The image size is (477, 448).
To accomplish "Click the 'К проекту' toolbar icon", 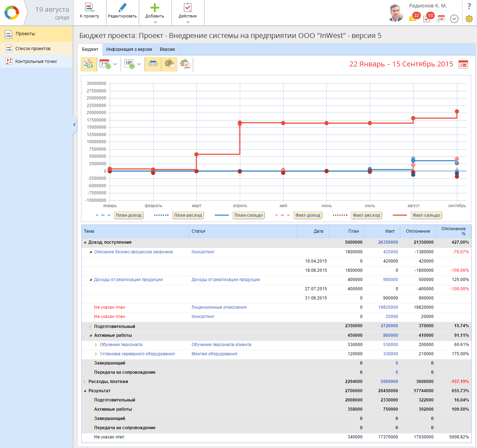I will click(x=90, y=8).
